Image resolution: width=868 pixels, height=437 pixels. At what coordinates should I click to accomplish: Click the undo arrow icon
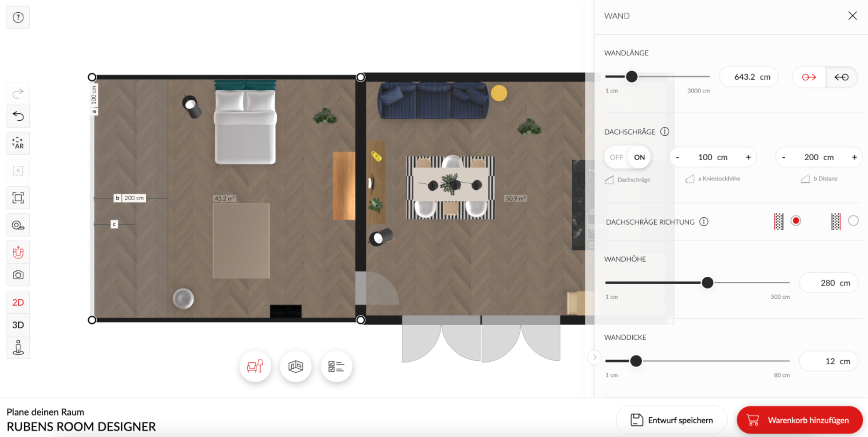click(x=18, y=116)
